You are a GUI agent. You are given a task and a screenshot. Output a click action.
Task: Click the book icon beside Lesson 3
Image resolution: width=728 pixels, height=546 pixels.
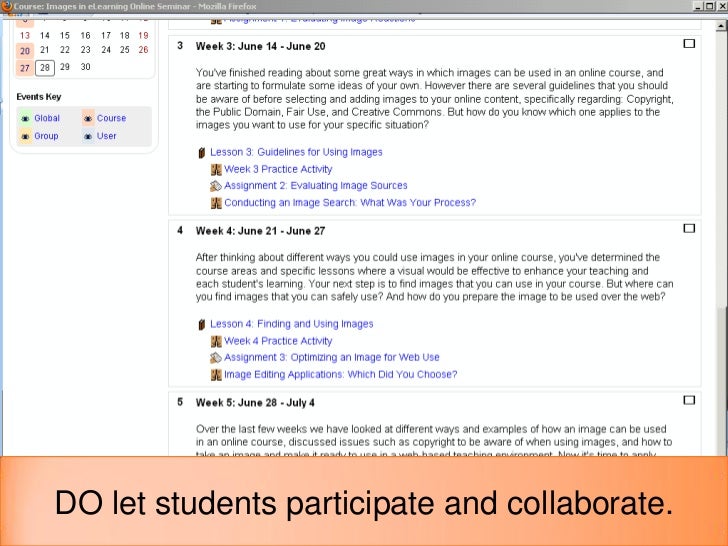pyautogui.click(x=202, y=153)
